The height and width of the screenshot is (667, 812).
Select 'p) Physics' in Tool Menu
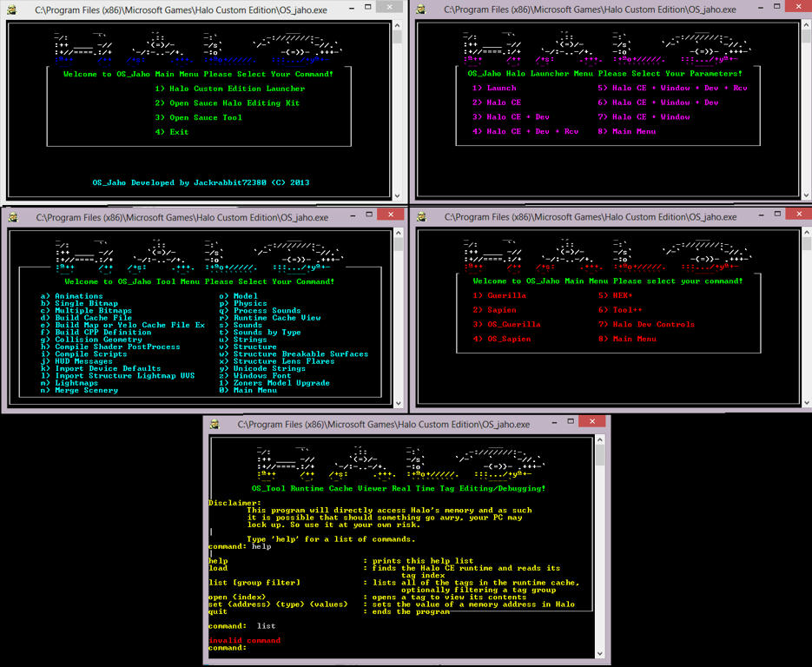coord(243,303)
